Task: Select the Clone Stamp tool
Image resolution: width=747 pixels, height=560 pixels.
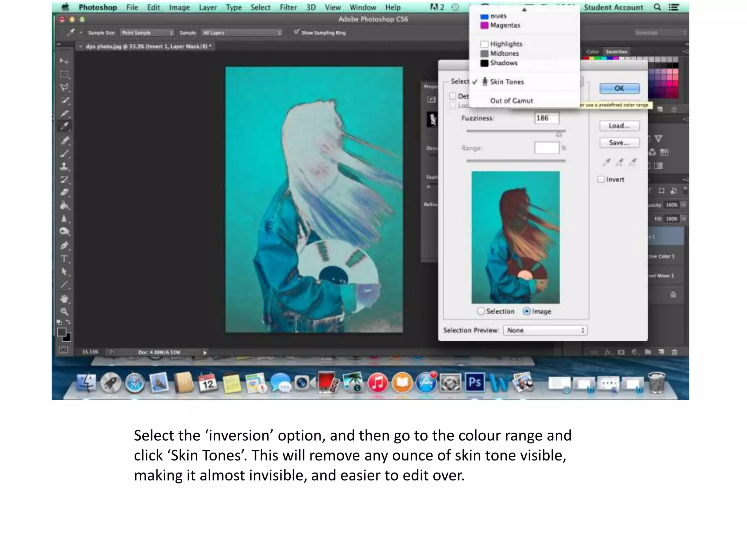Action: tap(64, 167)
